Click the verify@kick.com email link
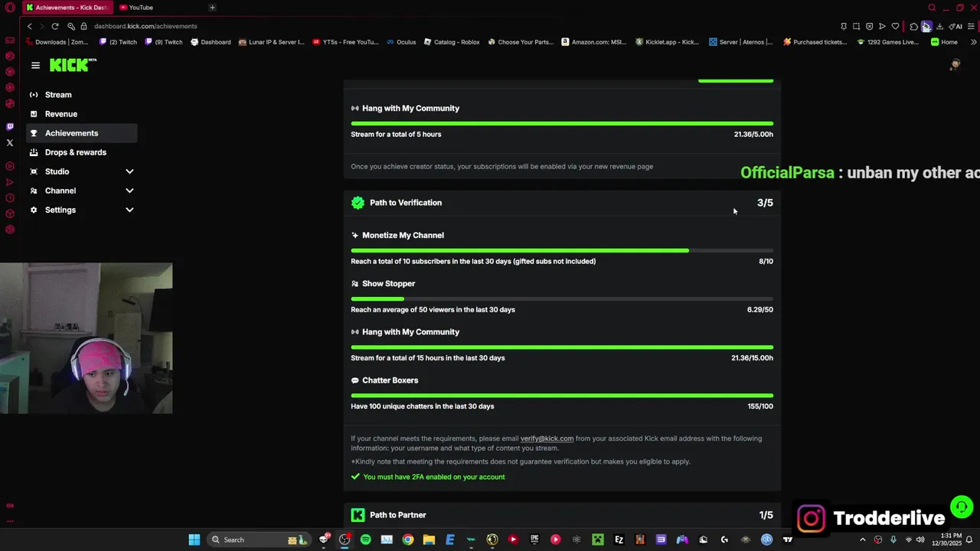980x551 pixels. tap(547, 439)
